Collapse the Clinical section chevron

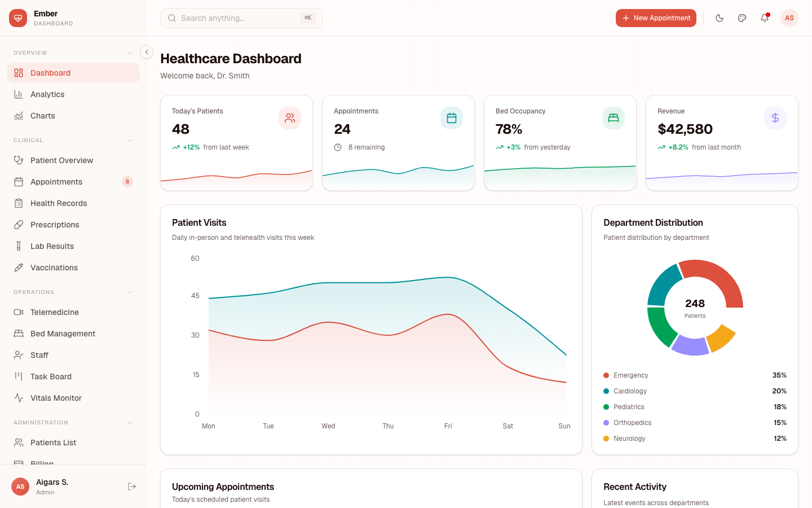(130, 140)
